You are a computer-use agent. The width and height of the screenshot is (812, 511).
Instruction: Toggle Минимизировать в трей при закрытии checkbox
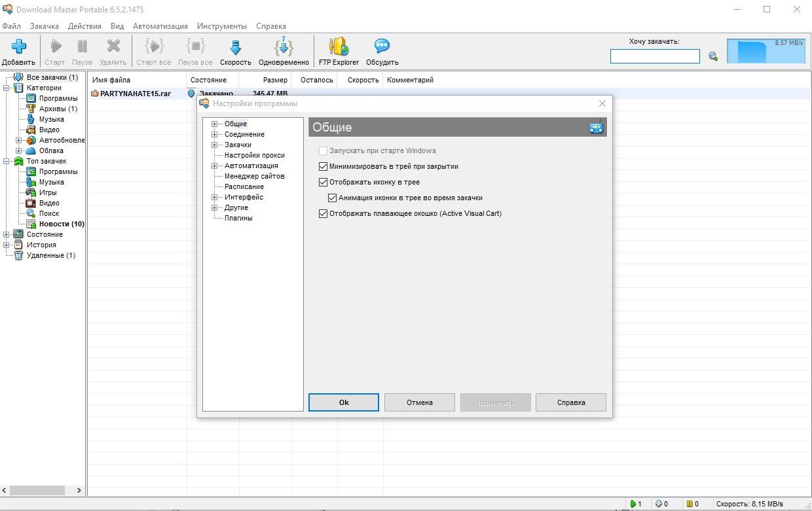point(323,166)
